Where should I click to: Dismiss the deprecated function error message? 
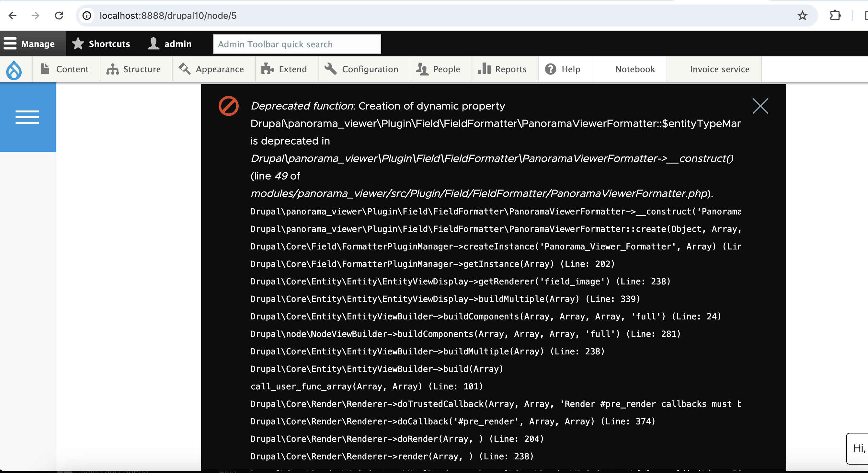pyautogui.click(x=760, y=106)
